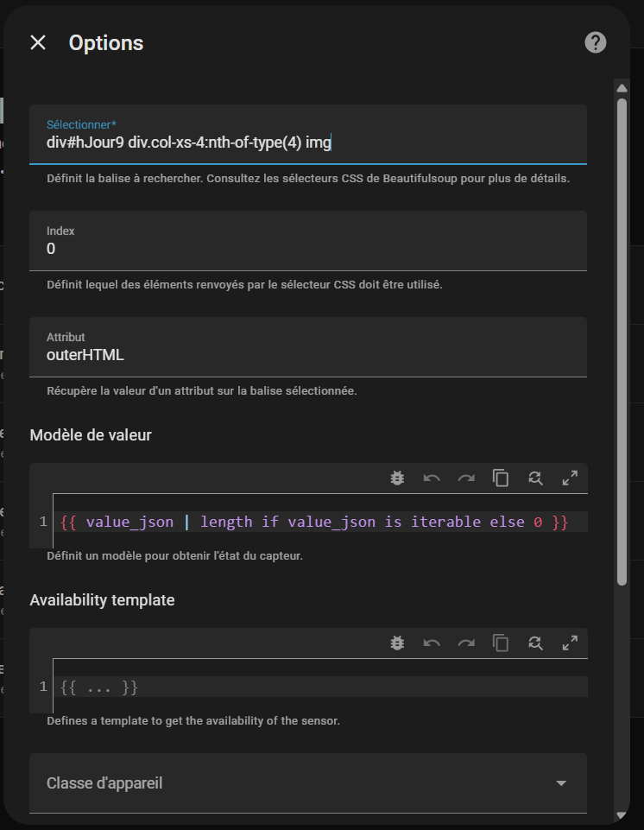Viewport: 644px width, 830px height.
Task: Expand Modèle de valeur editor to fullscreen
Action: 570,478
